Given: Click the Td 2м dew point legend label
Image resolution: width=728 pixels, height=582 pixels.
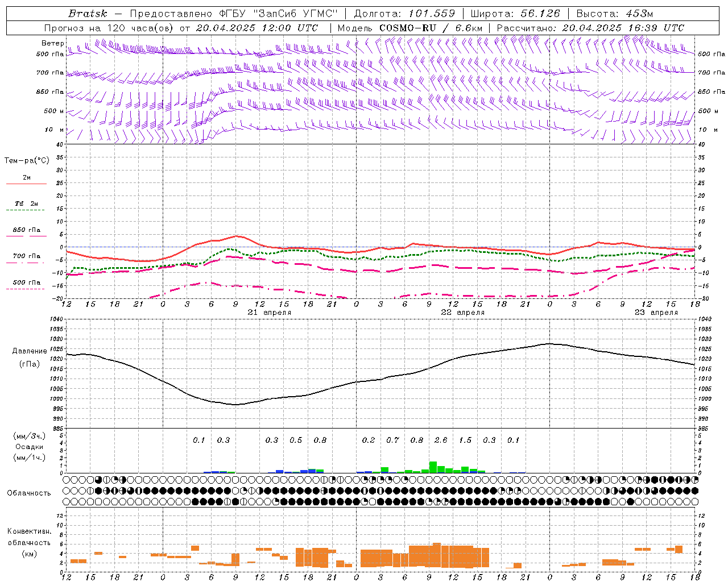Looking at the screenshot, I should [27, 203].
